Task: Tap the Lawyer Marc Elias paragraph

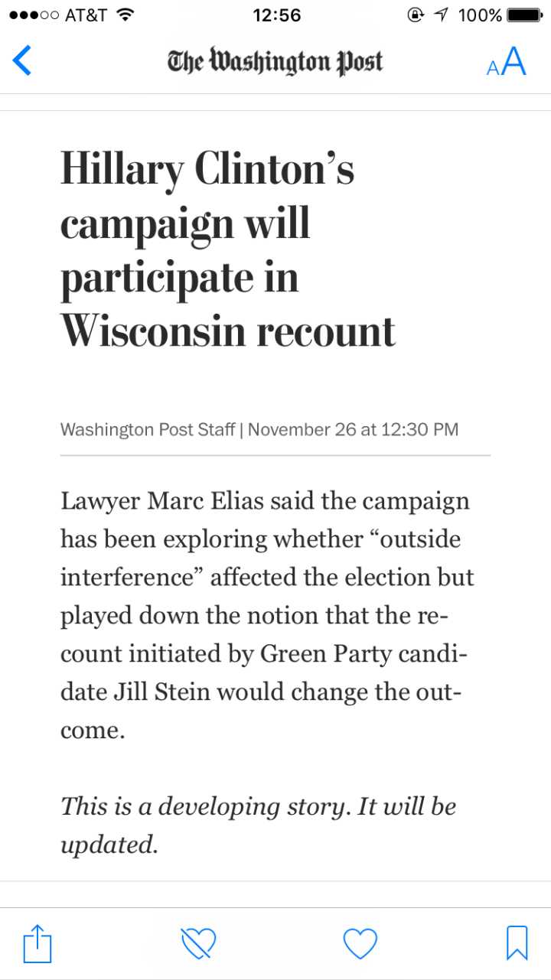Action: (x=268, y=615)
